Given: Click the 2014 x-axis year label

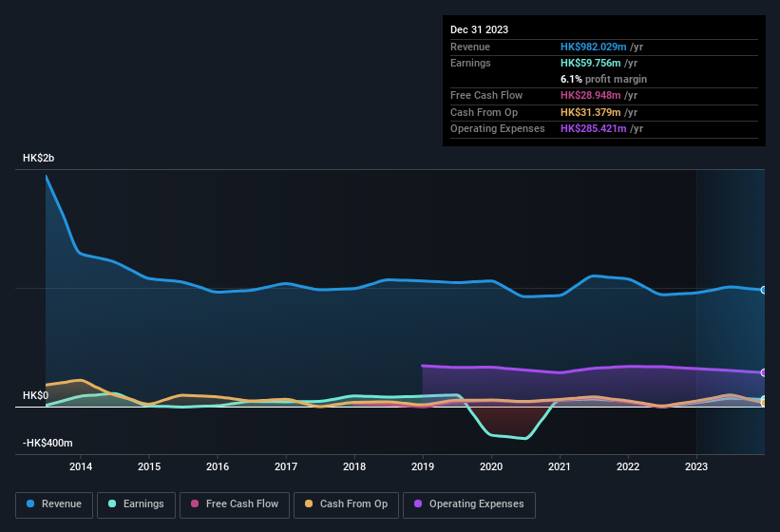Looking at the screenshot, I should point(81,466).
